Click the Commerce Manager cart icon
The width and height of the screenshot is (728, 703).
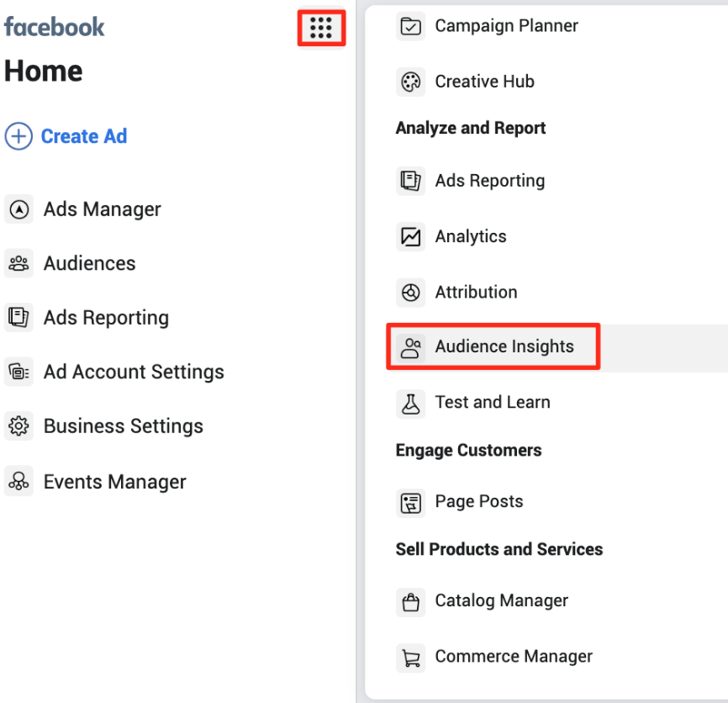click(x=410, y=658)
